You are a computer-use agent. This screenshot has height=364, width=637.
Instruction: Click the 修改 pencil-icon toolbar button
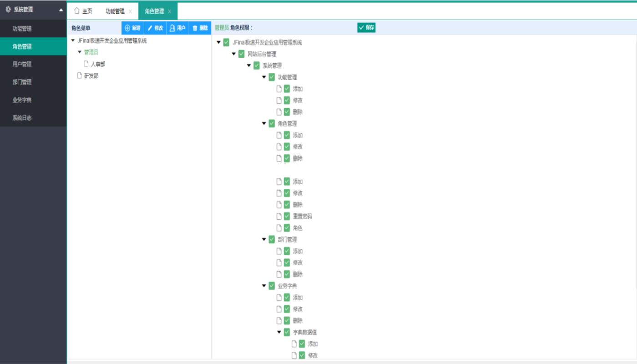coord(155,28)
